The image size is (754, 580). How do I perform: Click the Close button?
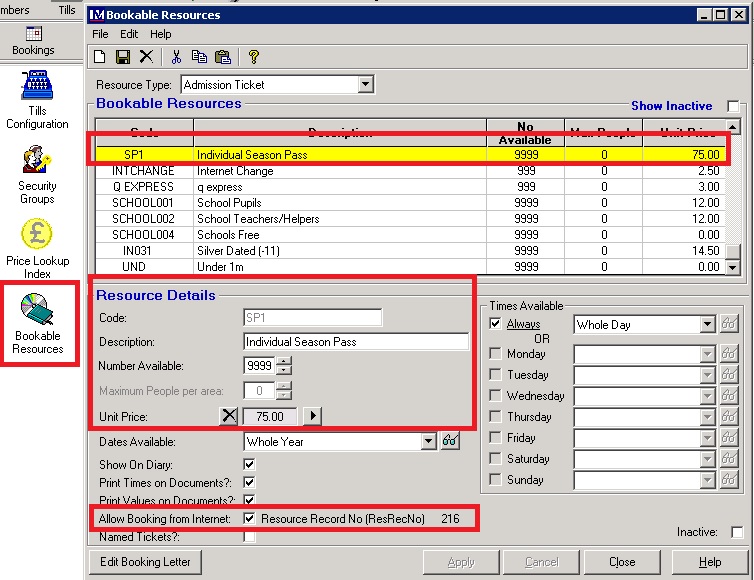click(x=622, y=562)
